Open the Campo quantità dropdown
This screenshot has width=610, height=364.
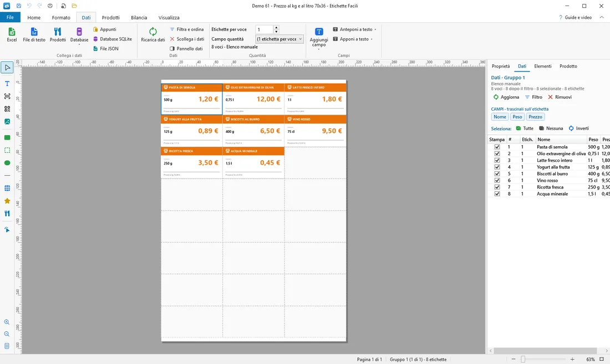coord(279,39)
